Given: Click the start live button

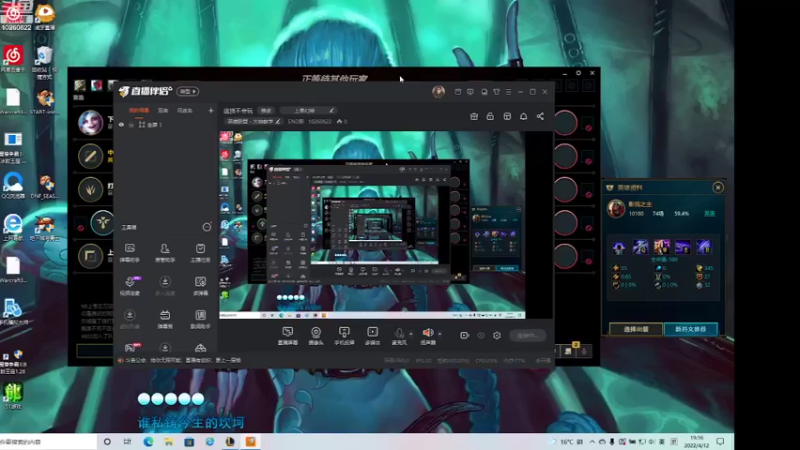Looking at the screenshot, I should [x=528, y=335].
